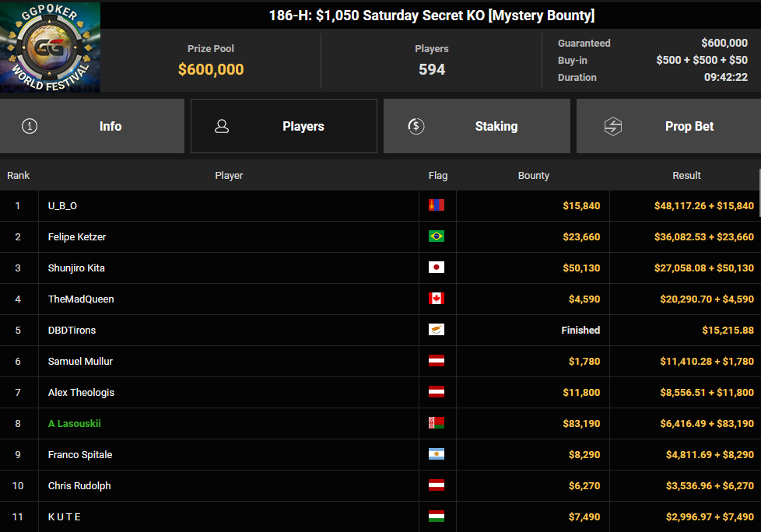The width and height of the screenshot is (761, 532).
Task: Select player A Lasouskii highlighted in green
Action: (x=75, y=424)
